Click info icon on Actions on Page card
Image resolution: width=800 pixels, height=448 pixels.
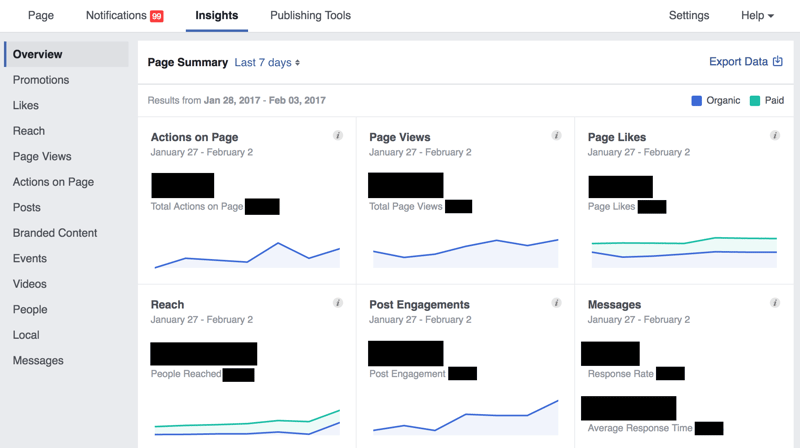[338, 136]
